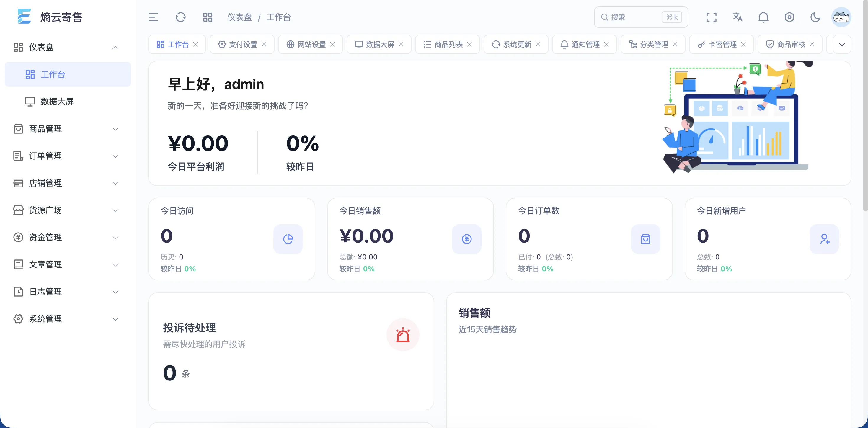Click the bag icon on 今日订单数 card
868x428 pixels.
click(x=645, y=239)
